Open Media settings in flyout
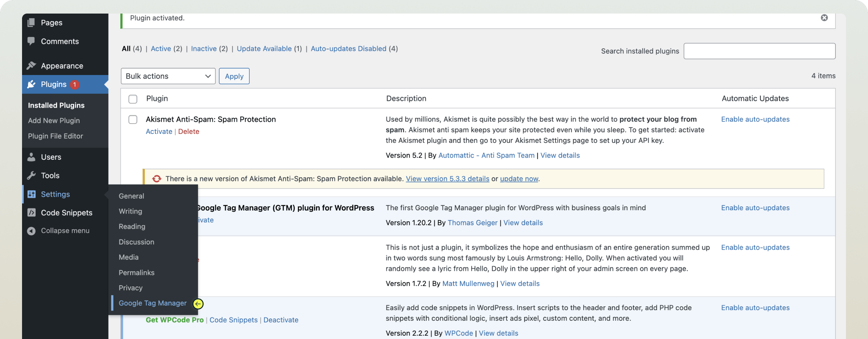 [129, 257]
